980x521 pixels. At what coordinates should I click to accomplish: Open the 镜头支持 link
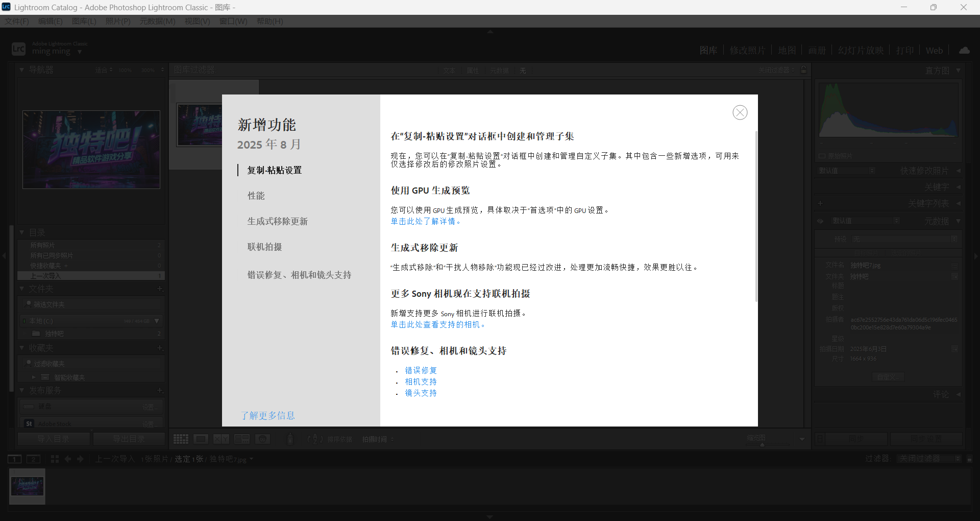(x=421, y=393)
